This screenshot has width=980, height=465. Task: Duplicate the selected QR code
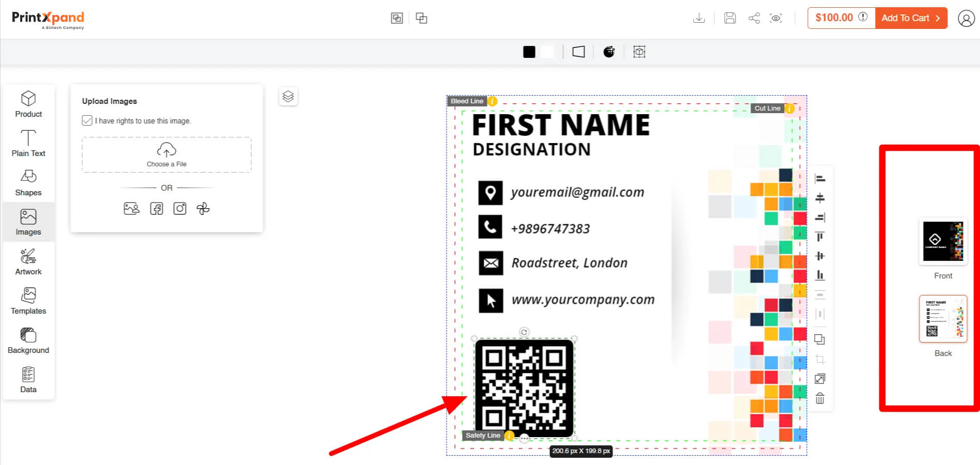pos(820,339)
